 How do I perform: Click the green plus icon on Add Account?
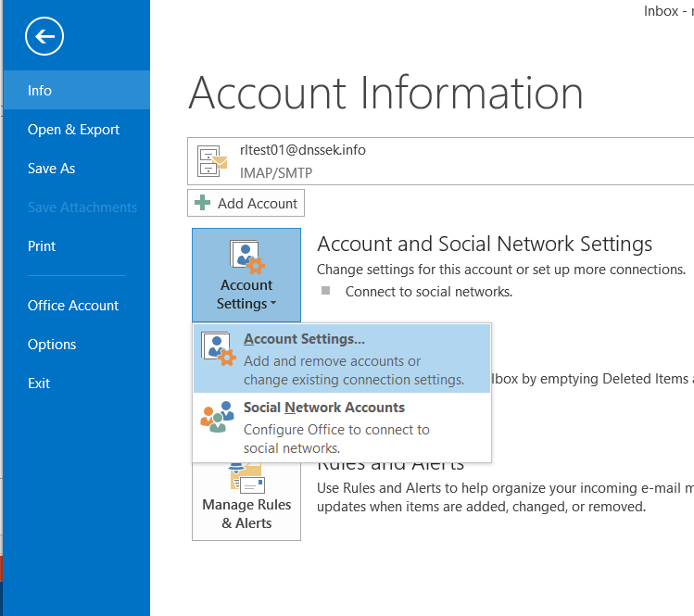pyautogui.click(x=203, y=204)
